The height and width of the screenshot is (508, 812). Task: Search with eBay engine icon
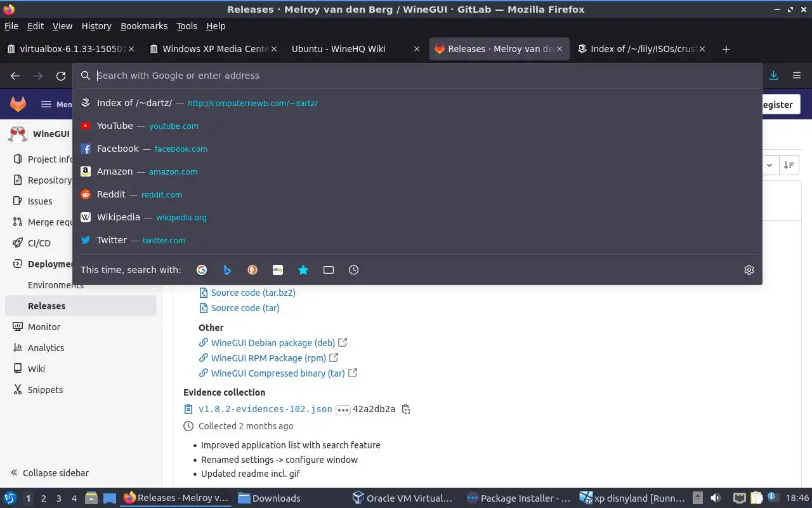(278, 270)
